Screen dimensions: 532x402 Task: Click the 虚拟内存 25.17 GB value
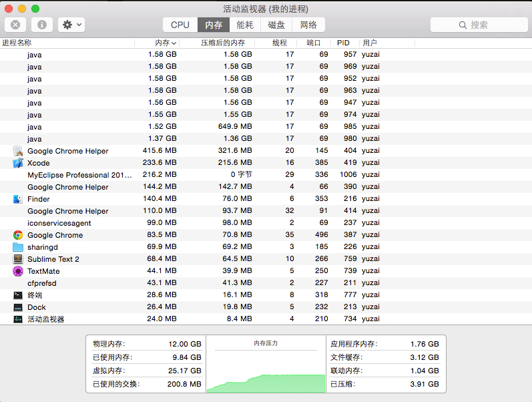click(185, 371)
